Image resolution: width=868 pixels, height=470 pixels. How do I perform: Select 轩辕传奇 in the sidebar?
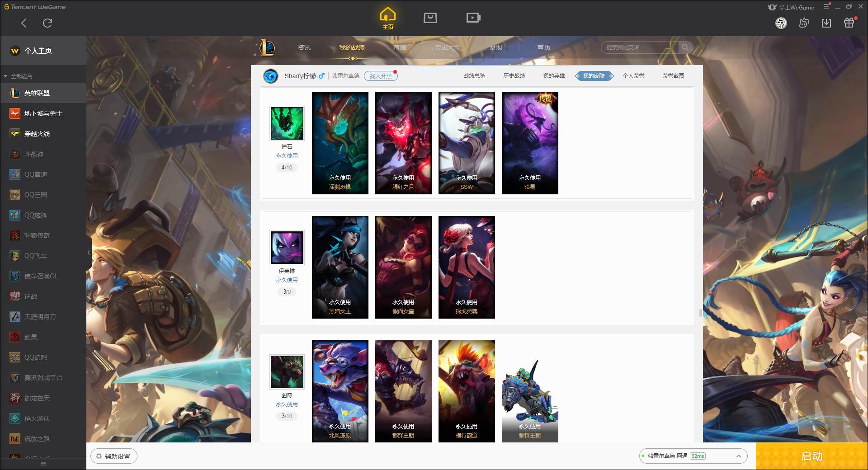[x=43, y=235]
